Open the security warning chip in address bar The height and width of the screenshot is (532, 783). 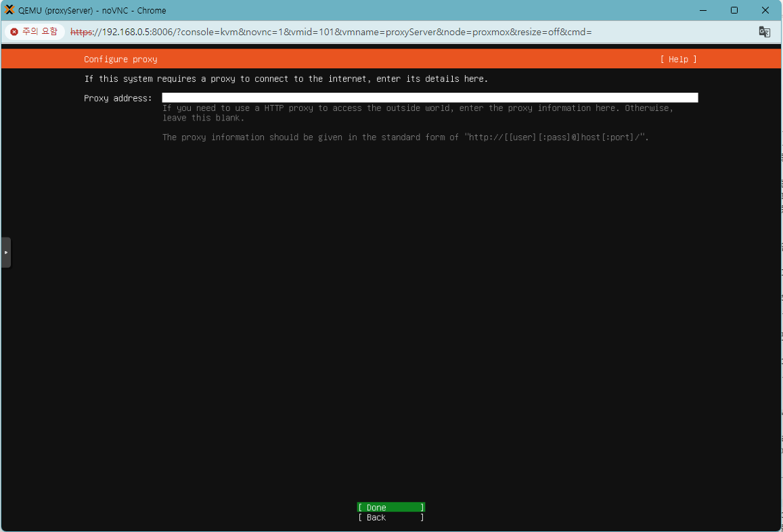coord(35,32)
